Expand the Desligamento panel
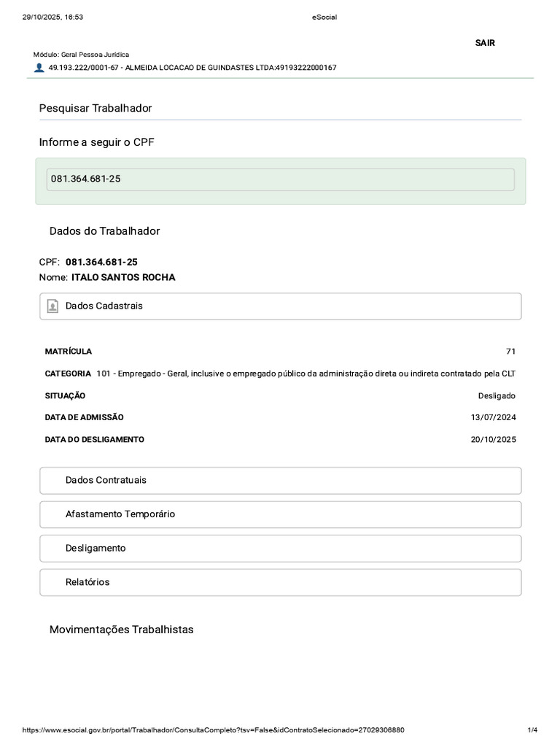560x747 pixels. 281,549
